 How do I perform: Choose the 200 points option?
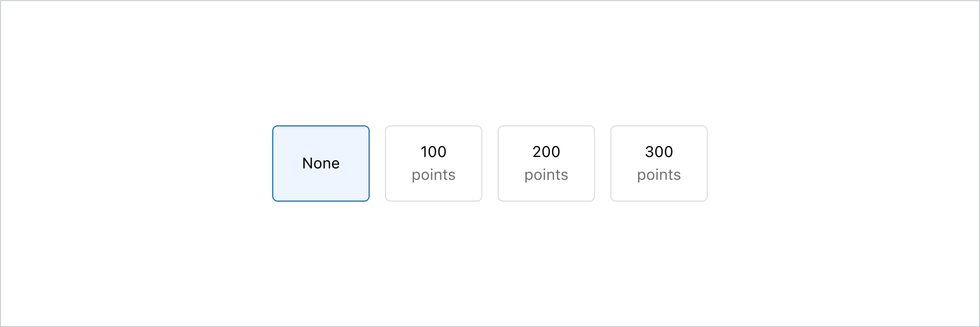[x=546, y=163]
